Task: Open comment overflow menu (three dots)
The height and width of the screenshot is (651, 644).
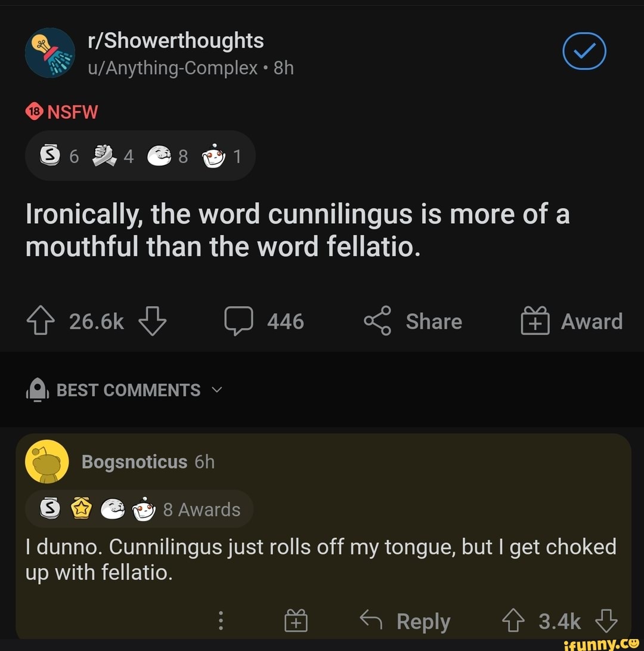Action: click(x=221, y=621)
